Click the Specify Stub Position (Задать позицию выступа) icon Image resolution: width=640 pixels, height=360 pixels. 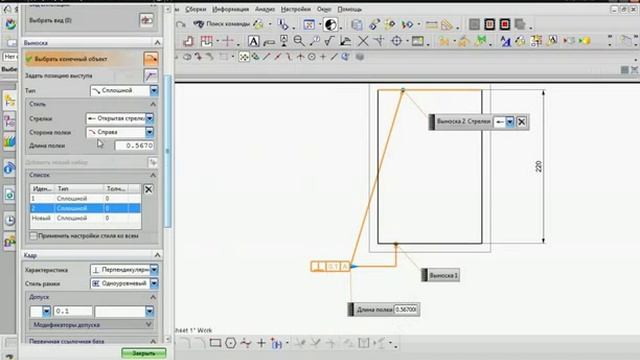tap(151, 76)
